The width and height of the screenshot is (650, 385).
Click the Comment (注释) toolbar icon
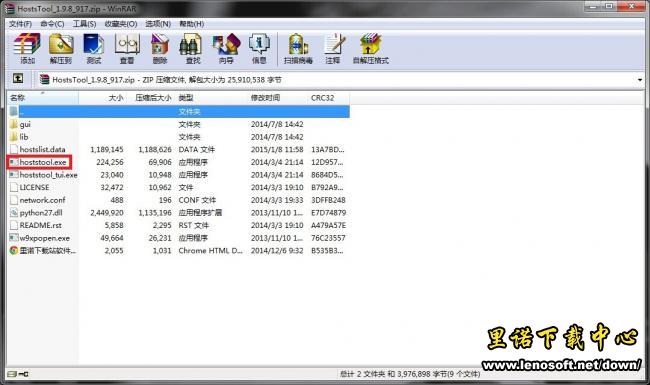[333, 48]
